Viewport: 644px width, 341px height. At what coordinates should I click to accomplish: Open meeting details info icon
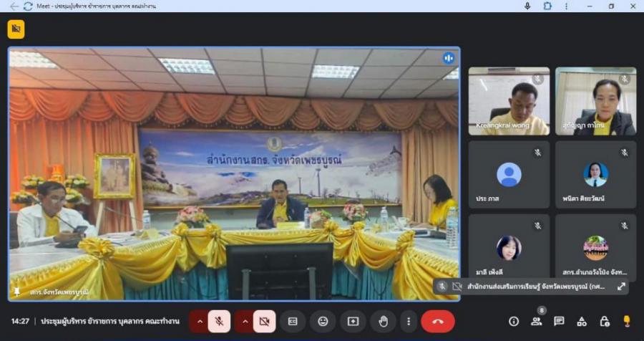pyautogui.click(x=514, y=322)
